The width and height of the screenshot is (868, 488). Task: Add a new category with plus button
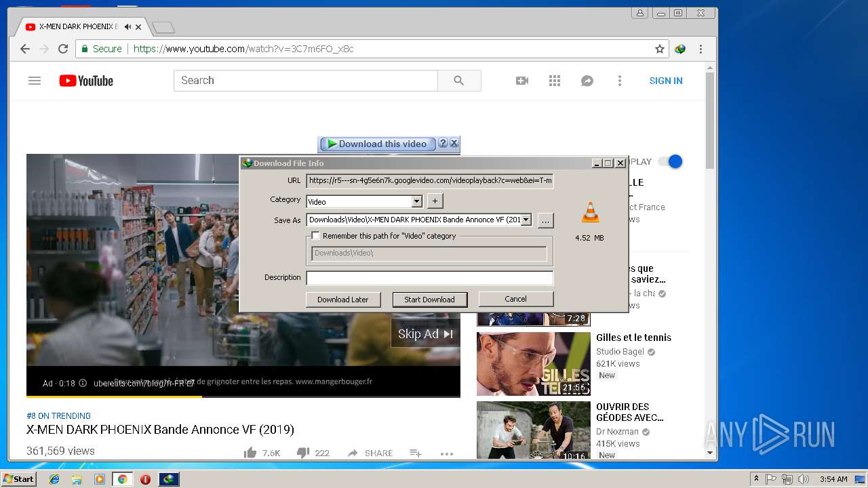(435, 201)
